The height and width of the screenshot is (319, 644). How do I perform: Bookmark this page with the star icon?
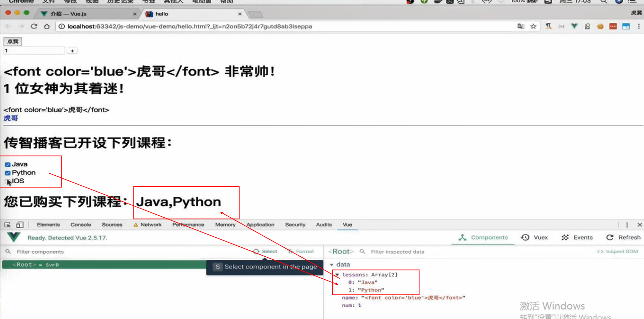coord(533,26)
